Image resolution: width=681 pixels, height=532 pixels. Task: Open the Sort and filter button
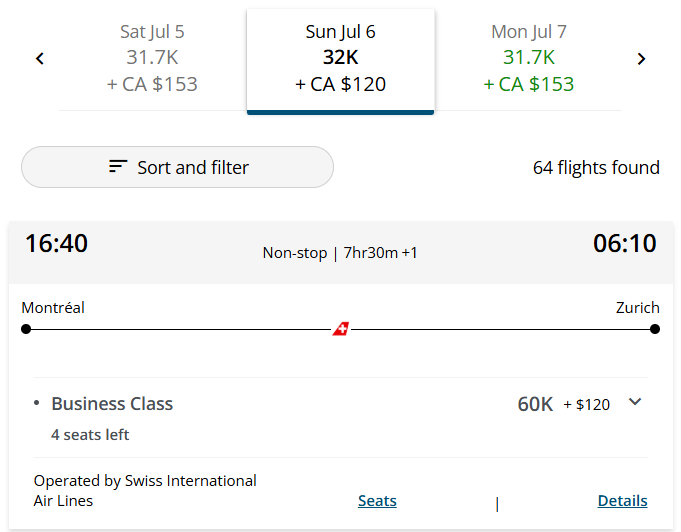[x=177, y=167]
